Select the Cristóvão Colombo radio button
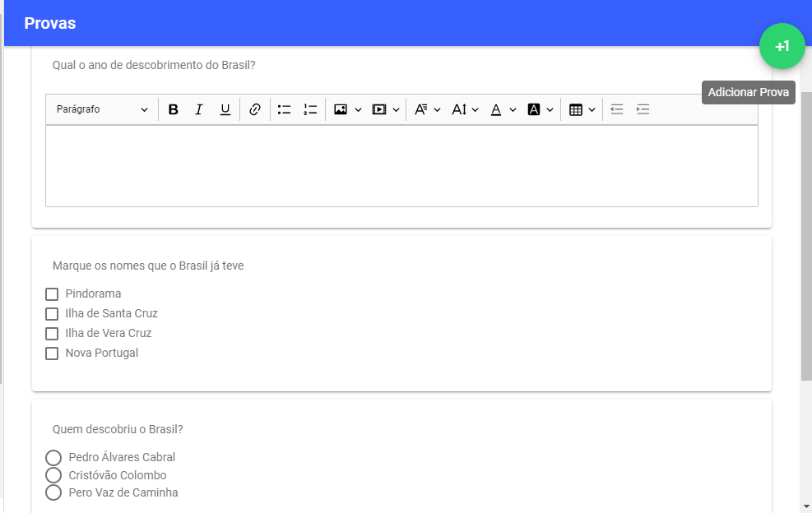The width and height of the screenshot is (812, 513). 53,475
